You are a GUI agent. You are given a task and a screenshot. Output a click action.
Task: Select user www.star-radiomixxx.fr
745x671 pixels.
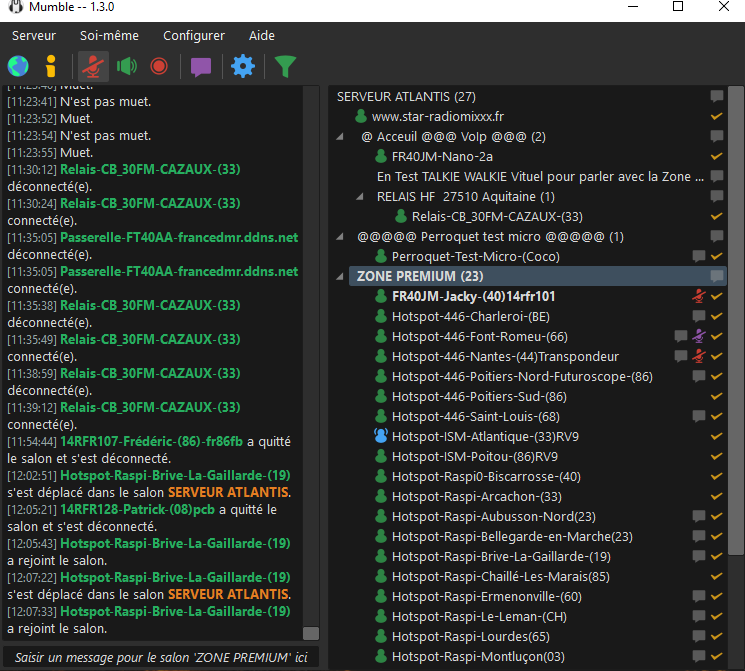[x=438, y=117]
